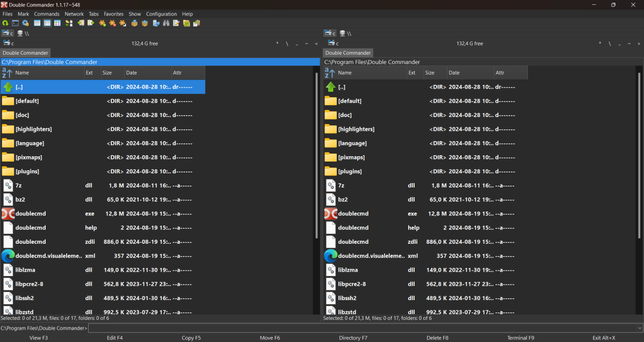Expand the command line history dropdown
The width and height of the screenshot is (644, 342).
[639, 328]
